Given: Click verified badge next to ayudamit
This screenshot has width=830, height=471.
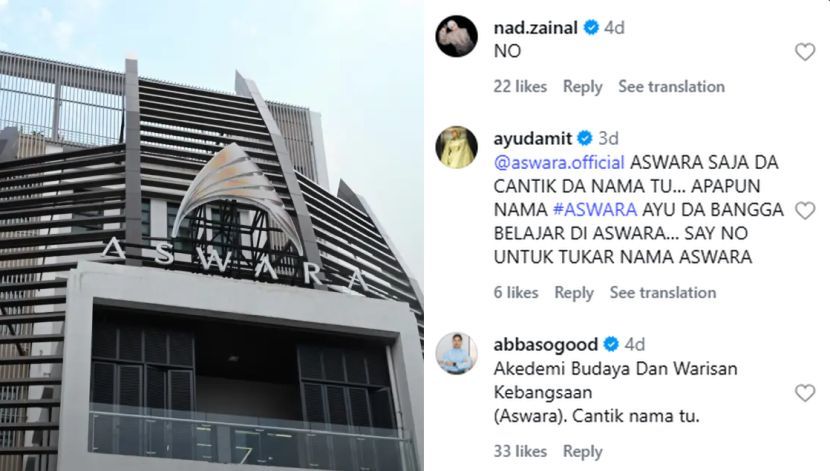Looking at the screenshot, I should coord(584,138).
